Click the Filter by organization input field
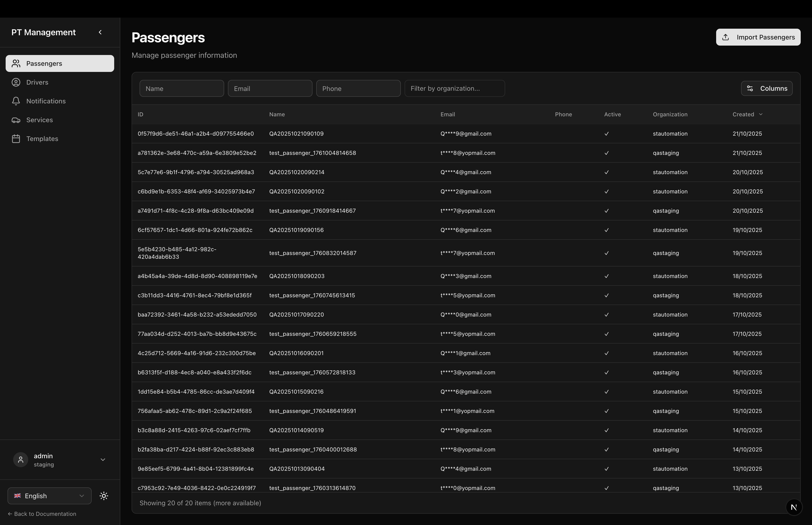 (x=455, y=88)
